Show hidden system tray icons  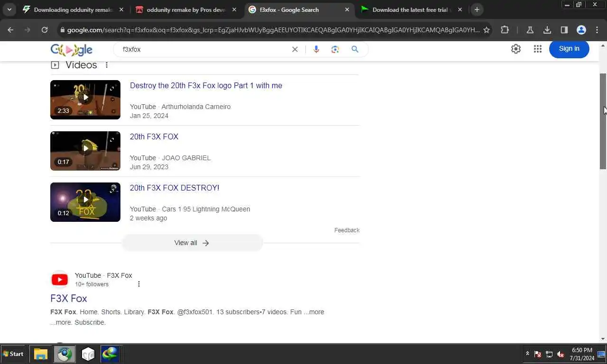click(x=527, y=354)
